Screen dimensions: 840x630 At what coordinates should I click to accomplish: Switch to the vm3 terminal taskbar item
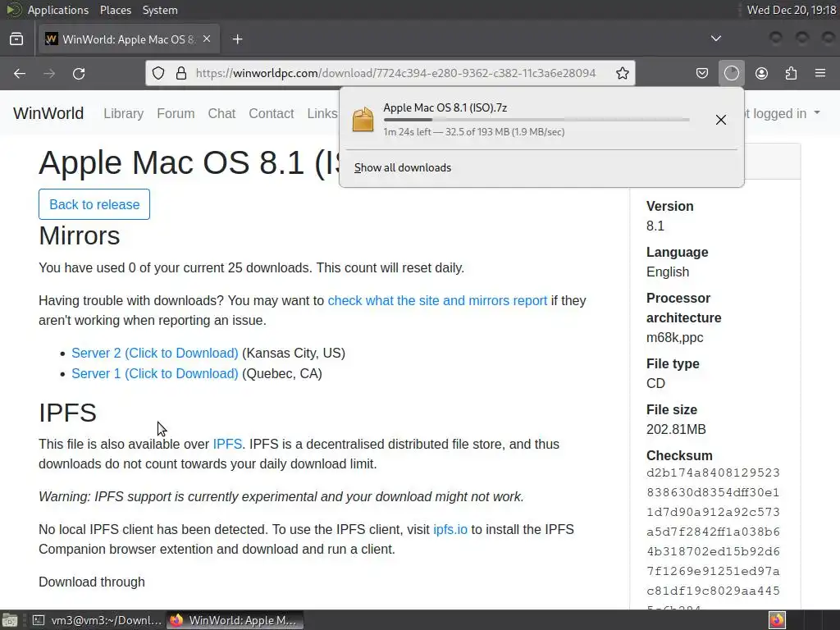[x=97, y=620]
